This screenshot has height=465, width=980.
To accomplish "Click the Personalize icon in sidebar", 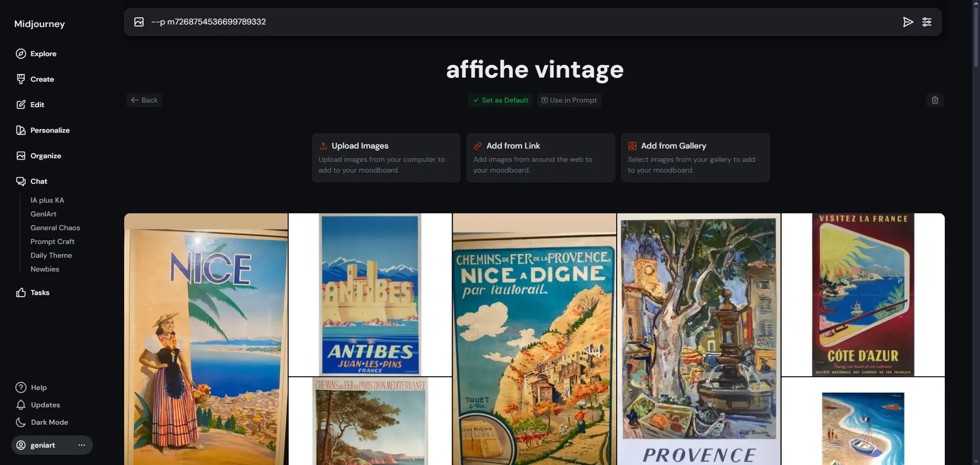I will click(21, 130).
